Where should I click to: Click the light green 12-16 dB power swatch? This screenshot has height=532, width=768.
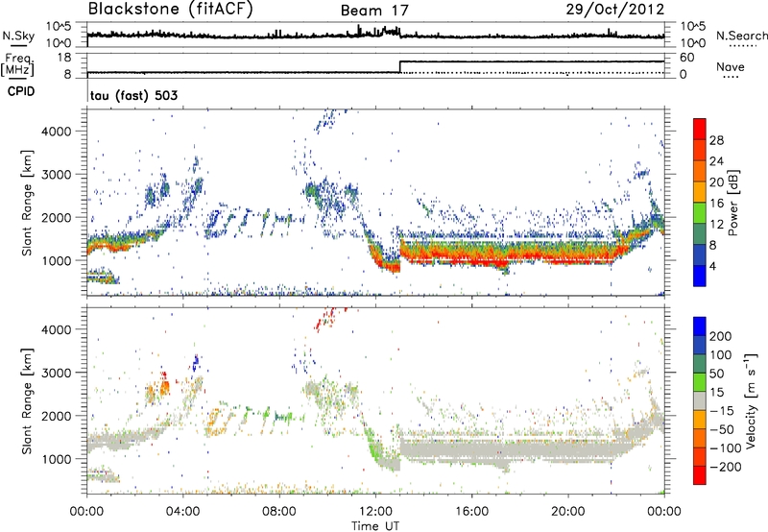pos(700,213)
